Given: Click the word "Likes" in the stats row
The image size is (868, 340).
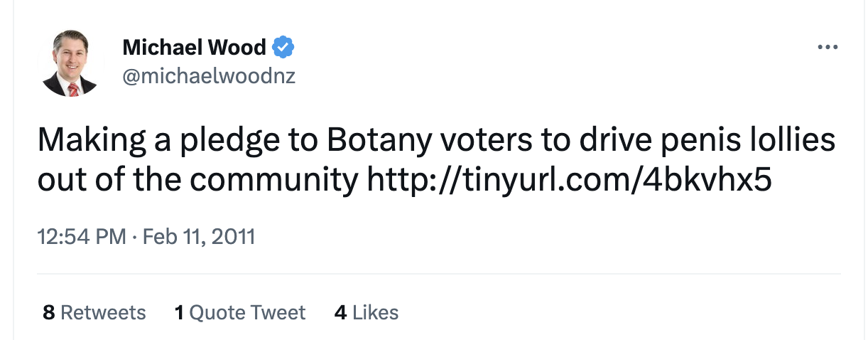Looking at the screenshot, I should click(375, 312).
